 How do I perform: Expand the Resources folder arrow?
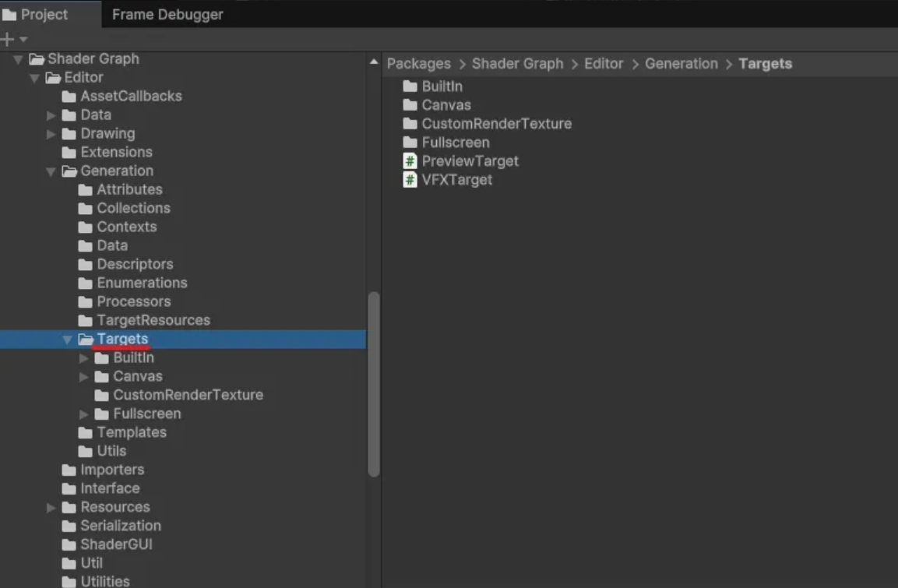point(51,507)
